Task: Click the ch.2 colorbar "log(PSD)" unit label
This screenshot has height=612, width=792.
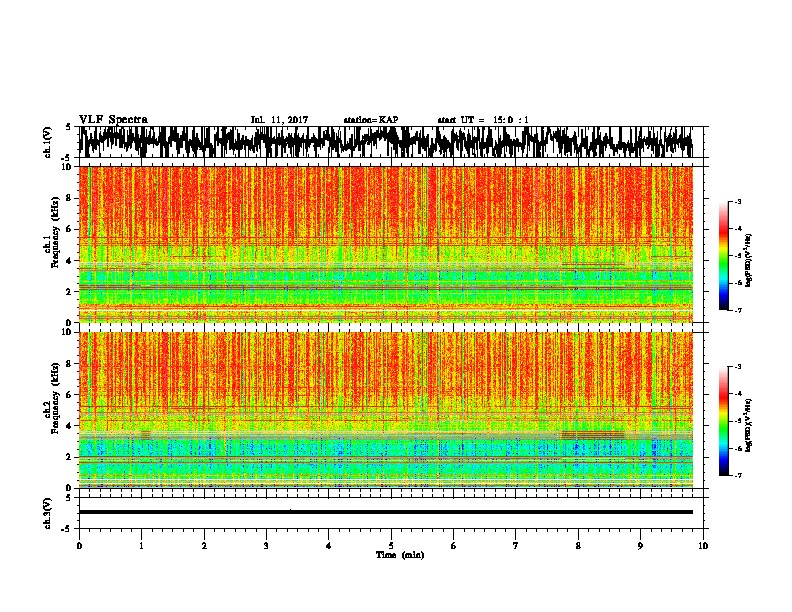Action: 749,425
